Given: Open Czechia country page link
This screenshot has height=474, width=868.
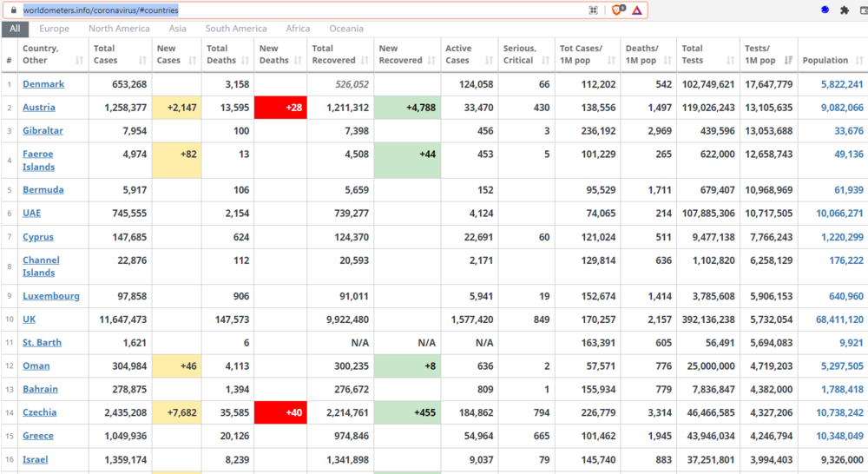Looking at the screenshot, I should 40,412.
